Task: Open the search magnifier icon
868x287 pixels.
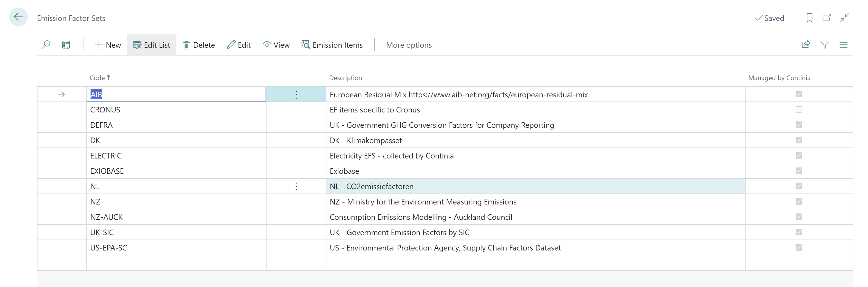Action: 46,45
